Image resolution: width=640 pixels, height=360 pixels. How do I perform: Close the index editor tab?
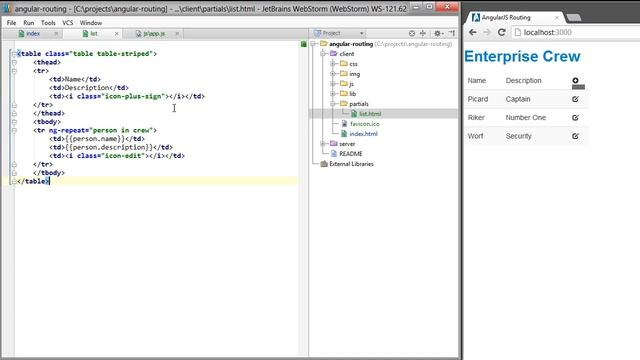[x=56, y=33]
